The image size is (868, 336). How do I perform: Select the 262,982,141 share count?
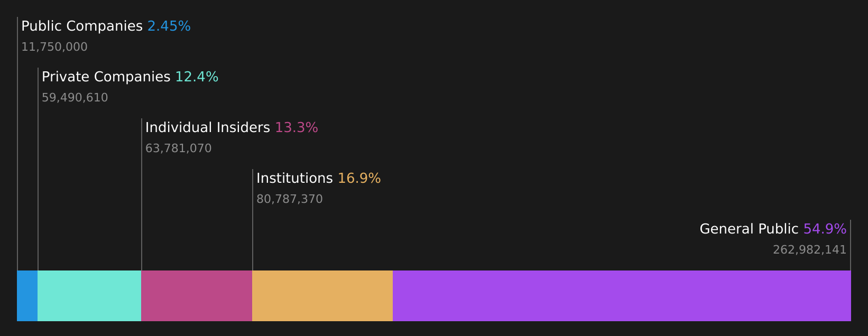tap(810, 250)
